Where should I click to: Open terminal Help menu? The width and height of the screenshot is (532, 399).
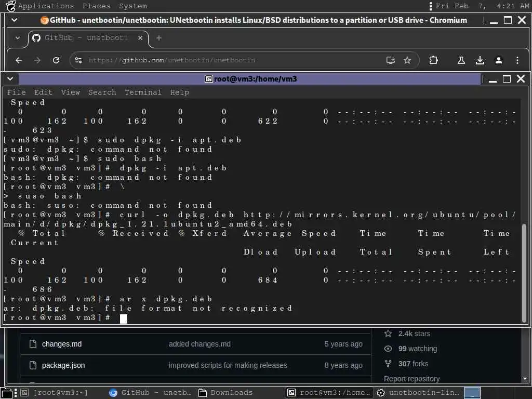coord(179,92)
